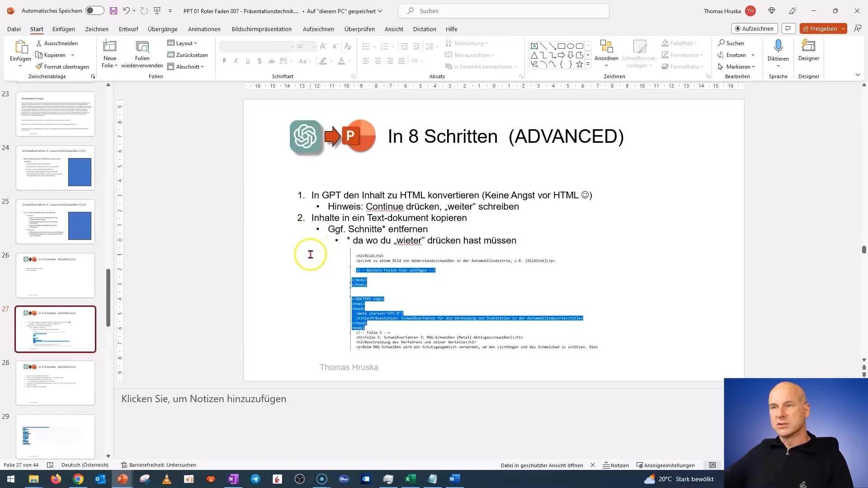
Task: Open Word from the taskbar
Action: point(454,479)
